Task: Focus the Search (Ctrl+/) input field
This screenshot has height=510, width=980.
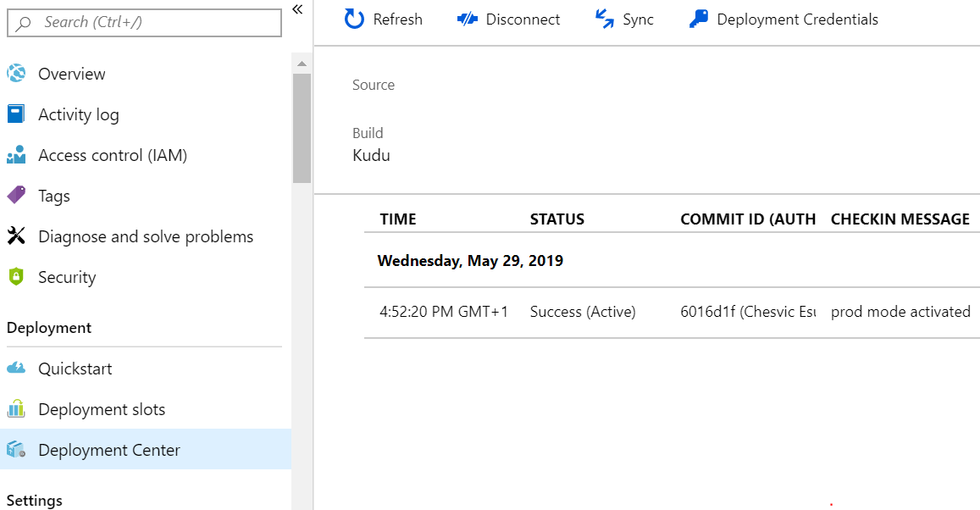Action: 144,23
